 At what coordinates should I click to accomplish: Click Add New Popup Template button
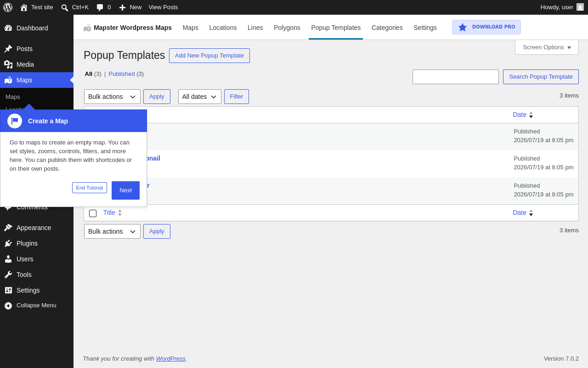pyautogui.click(x=209, y=56)
